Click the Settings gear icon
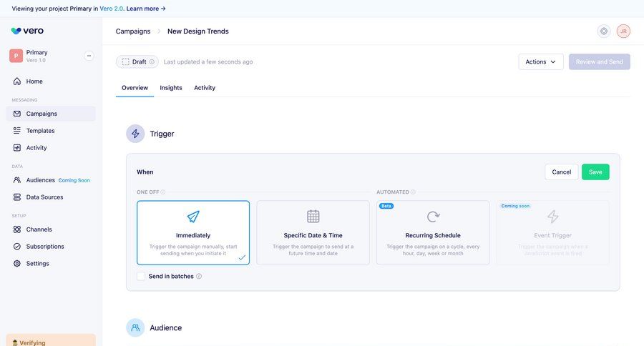This screenshot has width=644, height=346. (17, 264)
